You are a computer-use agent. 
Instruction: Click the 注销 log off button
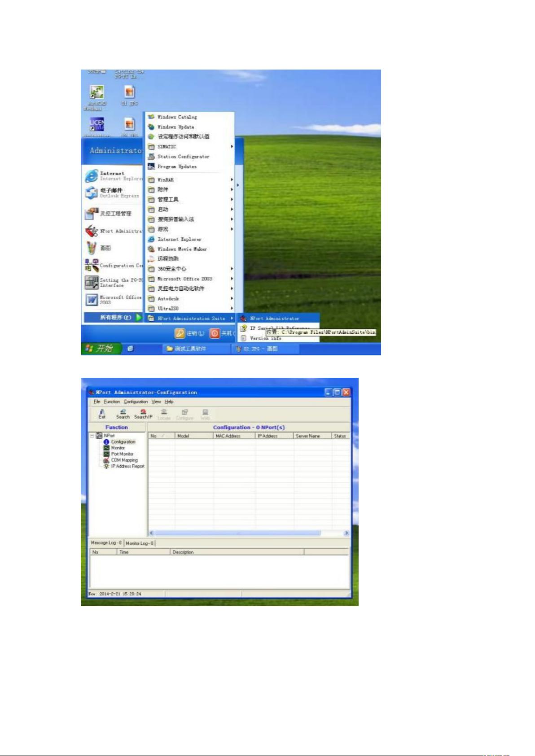[x=190, y=333]
